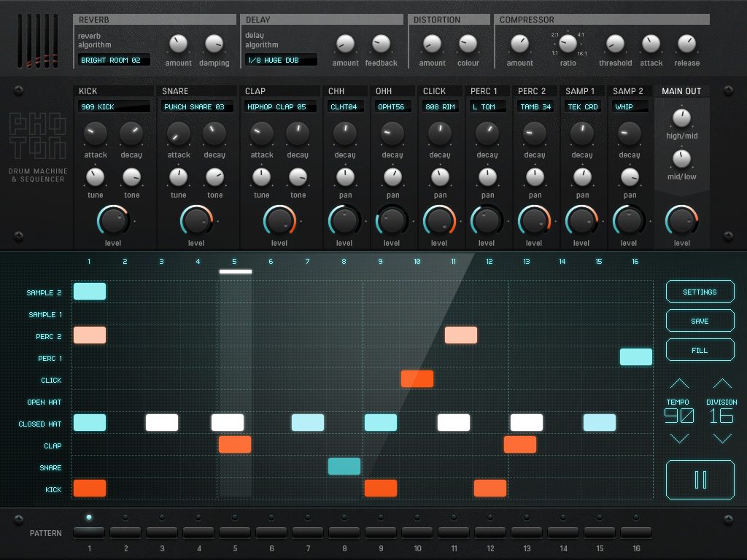The image size is (747, 560).
Task: Click the KICK attack knob
Action: [96, 134]
